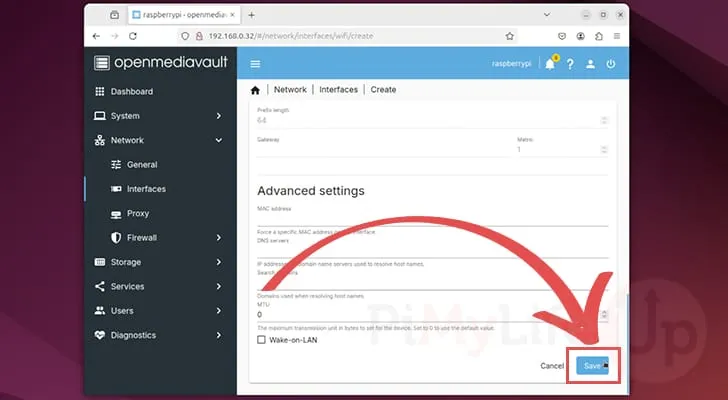The height and width of the screenshot is (400, 728).
Task: Click the browser address bar URL
Action: [x=291, y=36]
